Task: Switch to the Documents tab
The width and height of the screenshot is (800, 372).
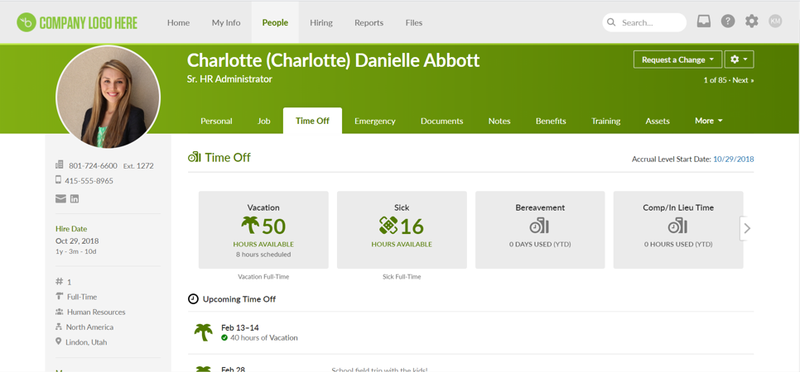Action: point(442,121)
